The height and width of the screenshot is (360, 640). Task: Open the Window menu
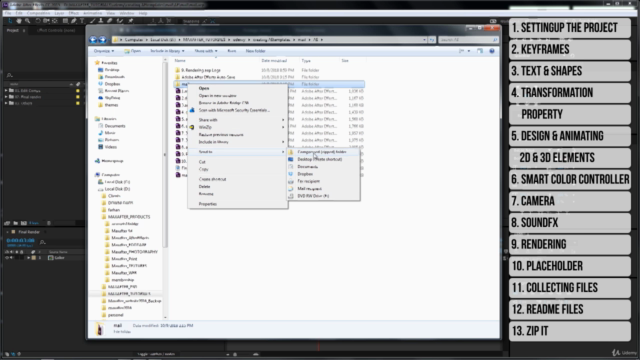127,13
